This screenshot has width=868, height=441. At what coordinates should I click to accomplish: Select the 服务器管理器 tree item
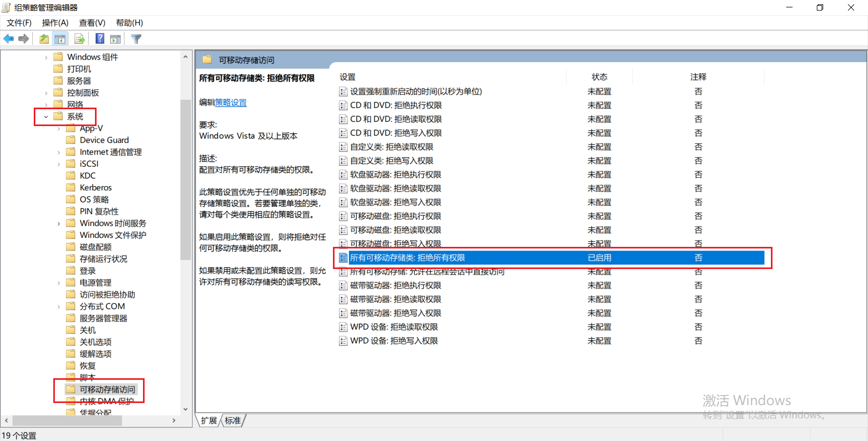click(103, 318)
